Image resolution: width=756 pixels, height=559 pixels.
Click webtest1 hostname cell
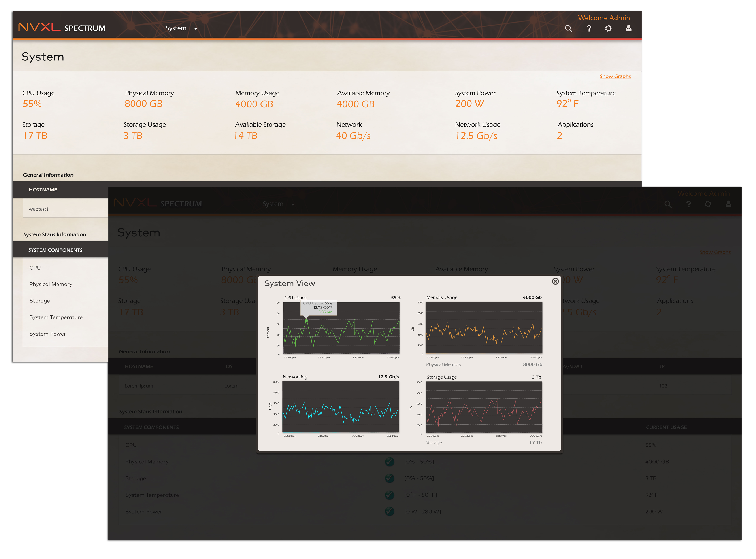click(39, 209)
